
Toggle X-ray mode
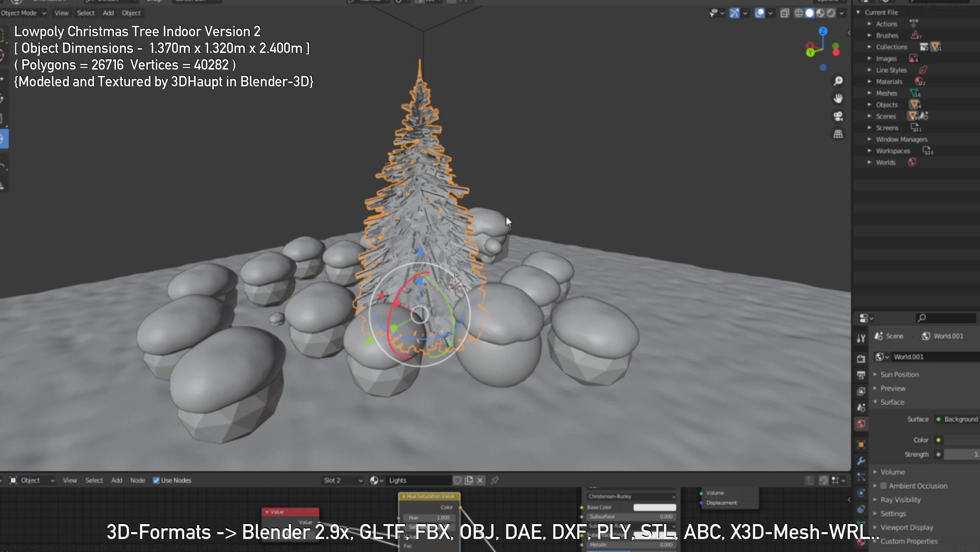coord(784,13)
